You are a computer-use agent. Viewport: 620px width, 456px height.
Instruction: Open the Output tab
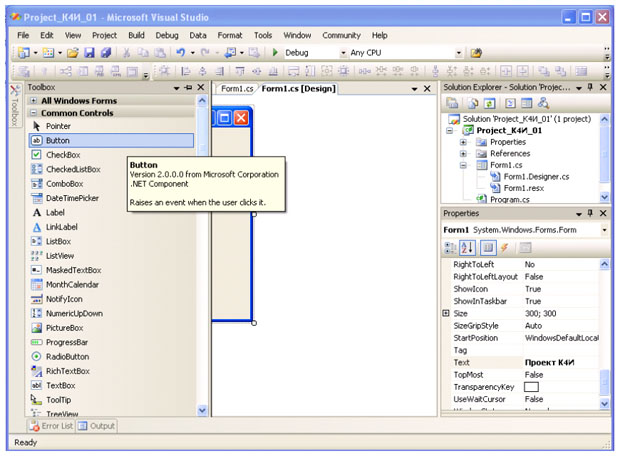click(96, 426)
